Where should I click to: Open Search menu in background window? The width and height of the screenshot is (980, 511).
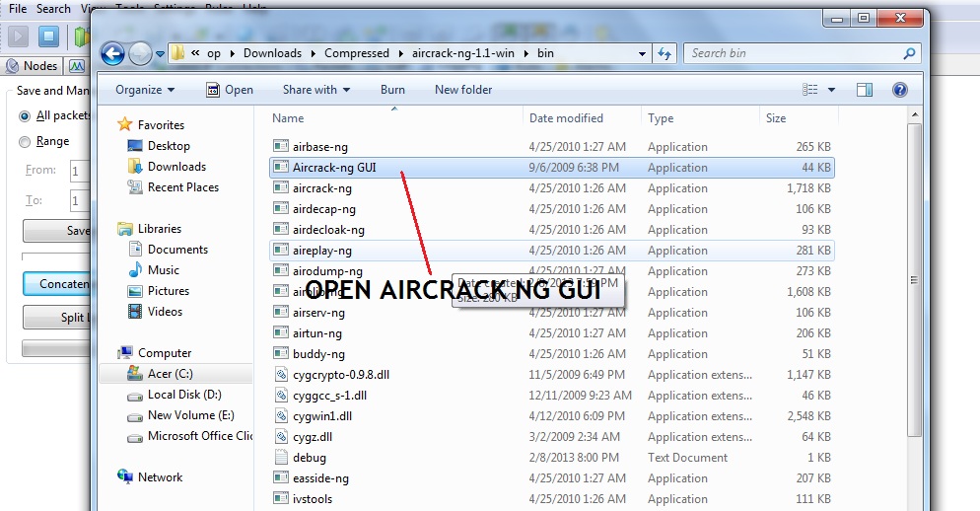click(53, 9)
